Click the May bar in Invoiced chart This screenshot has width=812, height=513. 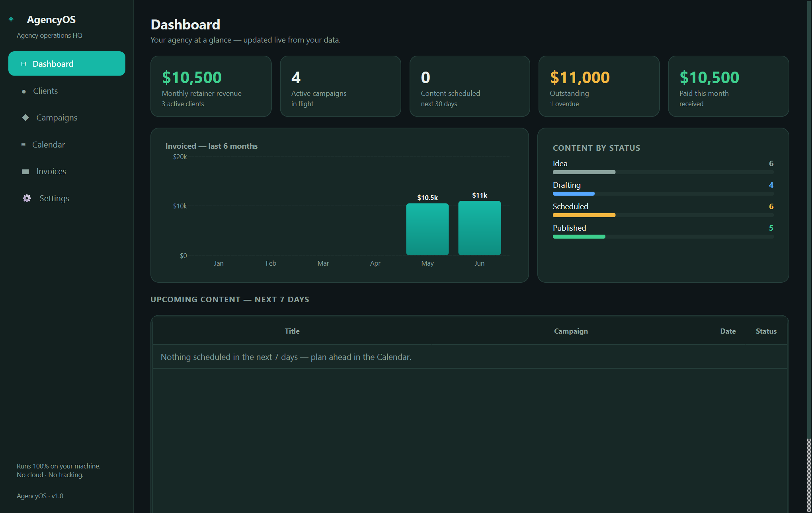pyautogui.click(x=427, y=229)
